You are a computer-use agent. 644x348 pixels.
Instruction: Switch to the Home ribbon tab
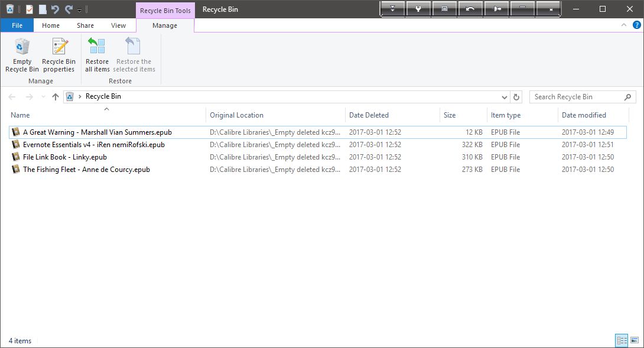51,25
